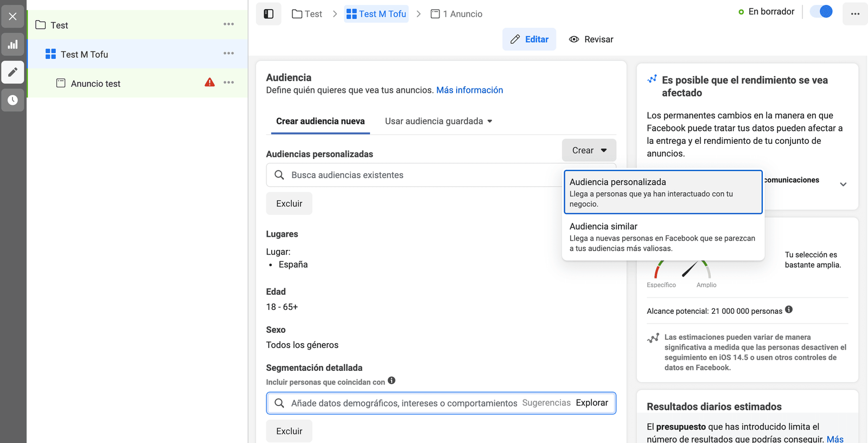
Task: Open the clock history icon
Action: point(12,100)
